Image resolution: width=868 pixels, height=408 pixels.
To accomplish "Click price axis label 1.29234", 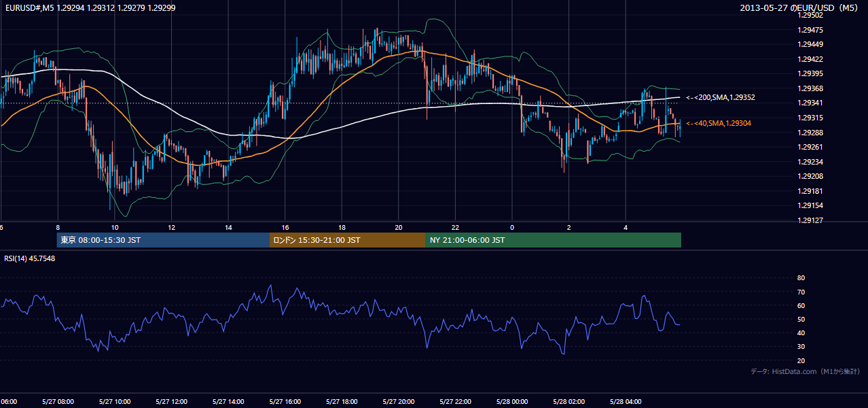I will click(810, 162).
